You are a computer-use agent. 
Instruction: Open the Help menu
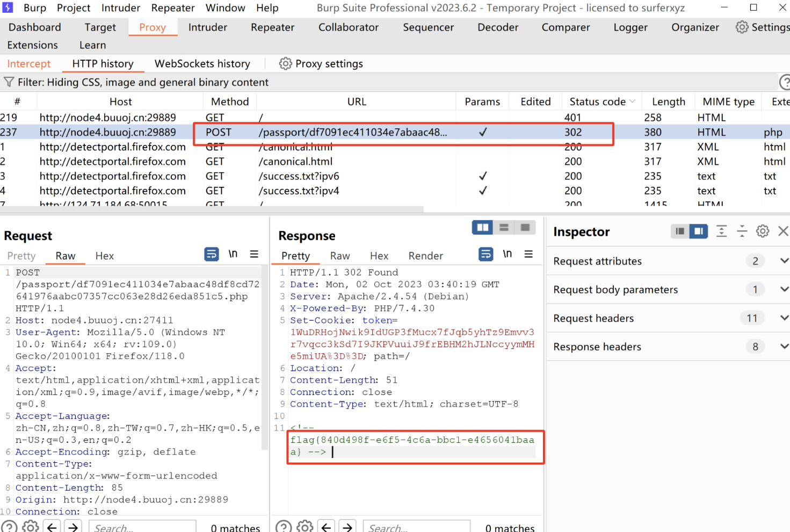pyautogui.click(x=267, y=8)
